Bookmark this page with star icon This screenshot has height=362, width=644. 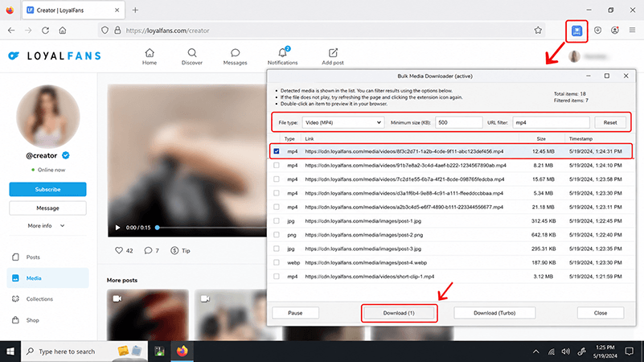pos(538,31)
